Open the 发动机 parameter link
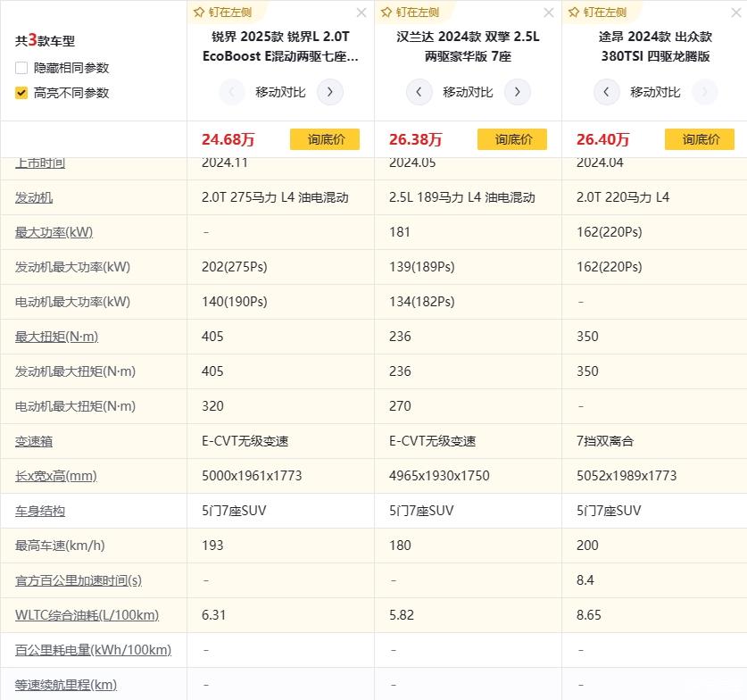Image resolution: width=747 pixels, height=700 pixels. [34, 197]
